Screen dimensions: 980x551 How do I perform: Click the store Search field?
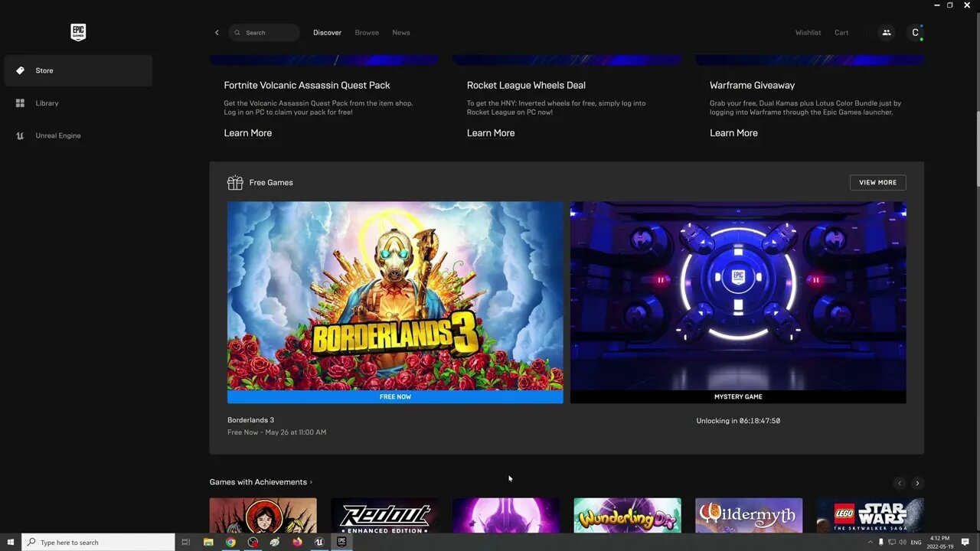[264, 33]
